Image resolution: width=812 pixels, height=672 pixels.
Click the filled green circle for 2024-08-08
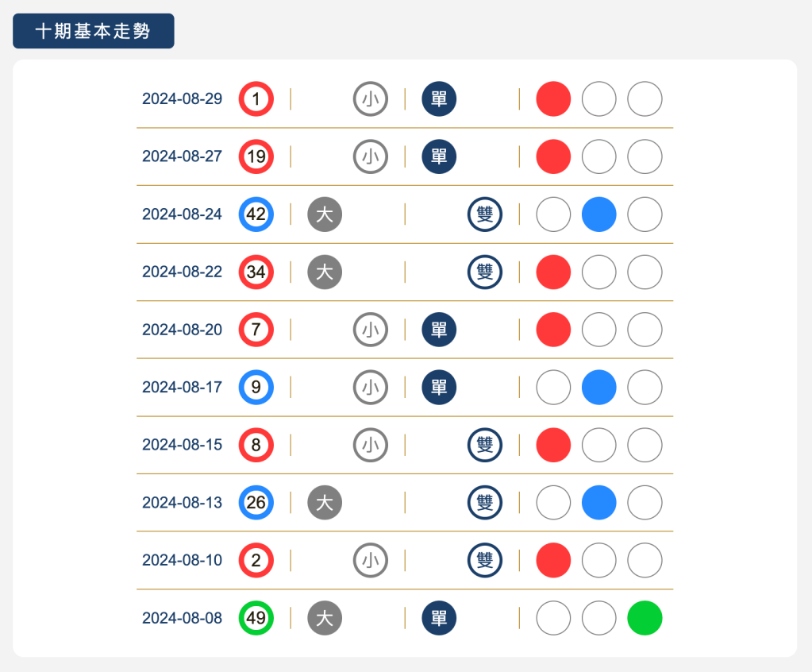[645, 618]
